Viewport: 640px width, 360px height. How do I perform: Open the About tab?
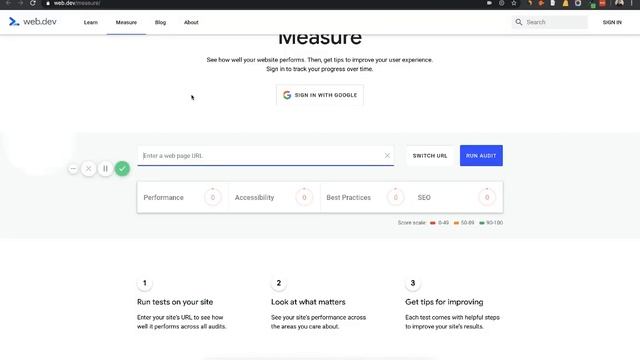(191, 22)
